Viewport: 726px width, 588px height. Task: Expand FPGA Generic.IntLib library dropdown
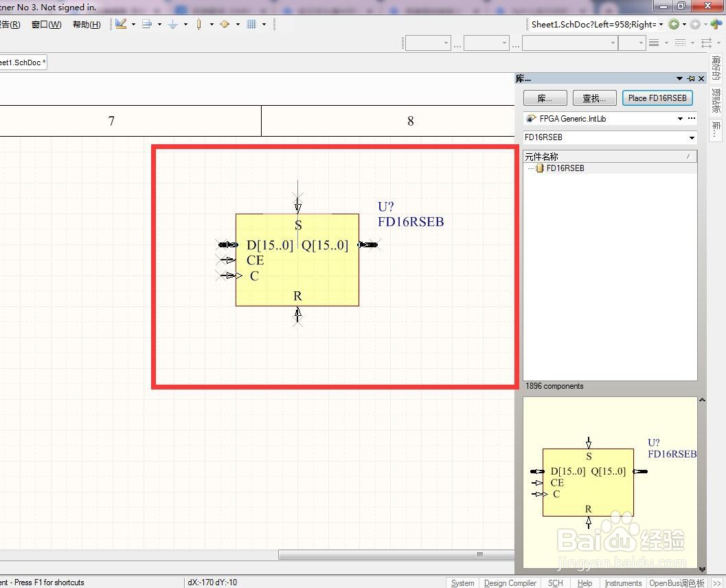click(x=680, y=119)
